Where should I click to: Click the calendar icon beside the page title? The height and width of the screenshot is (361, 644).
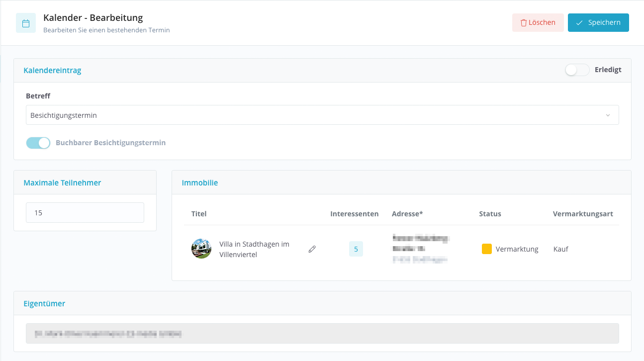coord(26,23)
